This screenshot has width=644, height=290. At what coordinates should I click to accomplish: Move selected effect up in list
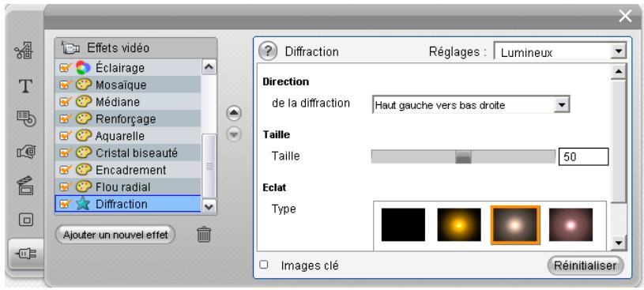point(234,114)
